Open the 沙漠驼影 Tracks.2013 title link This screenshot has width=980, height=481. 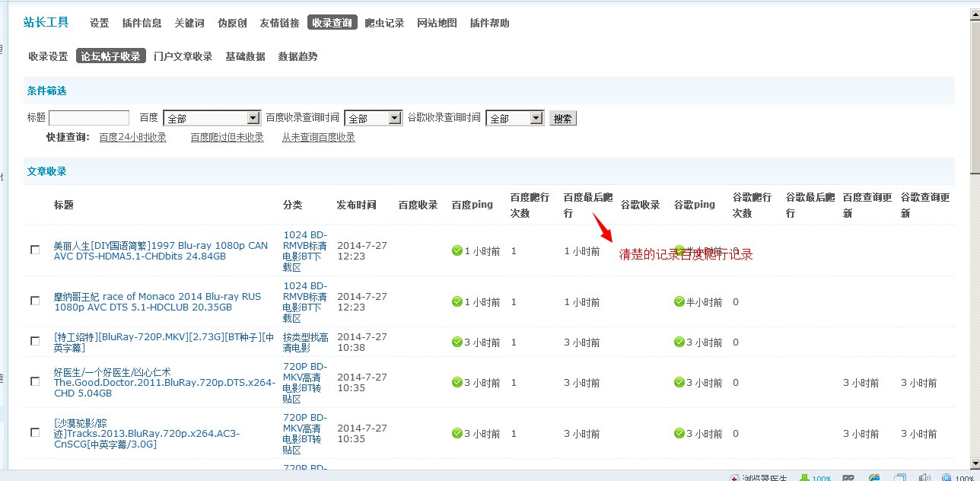click(147, 434)
